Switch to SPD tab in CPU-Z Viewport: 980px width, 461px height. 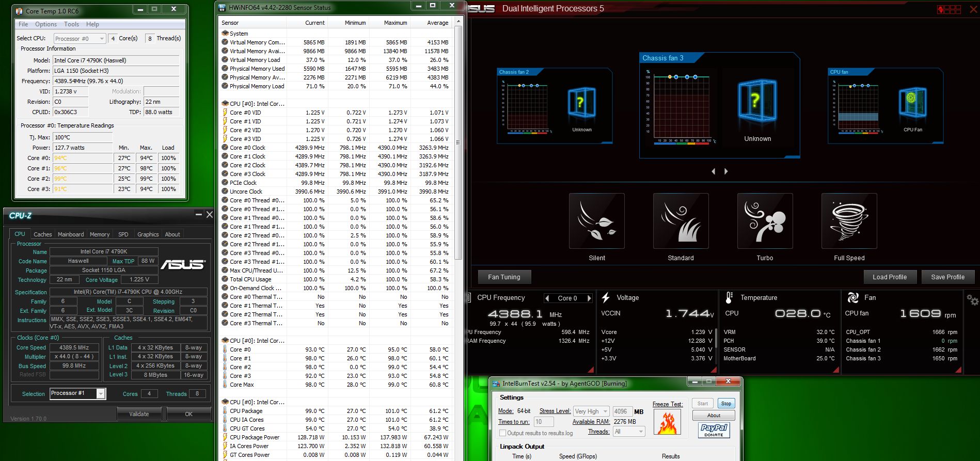tap(123, 234)
